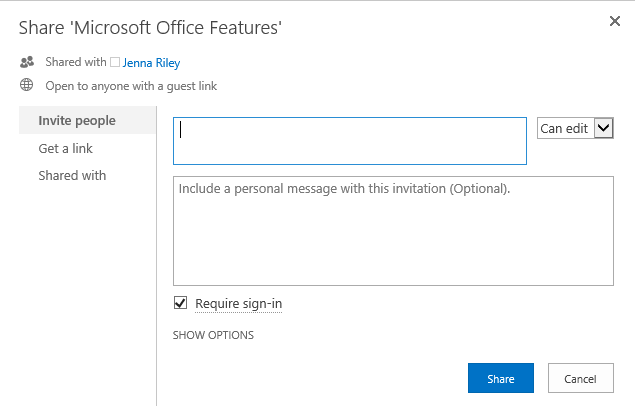
Task: Focus the invite names input field
Action: coord(350,141)
